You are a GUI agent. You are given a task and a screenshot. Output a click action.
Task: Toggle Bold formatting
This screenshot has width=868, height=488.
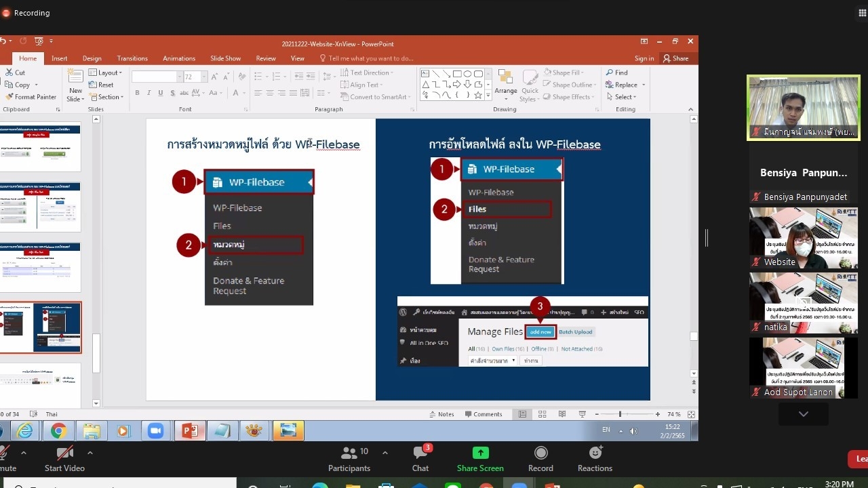point(137,93)
